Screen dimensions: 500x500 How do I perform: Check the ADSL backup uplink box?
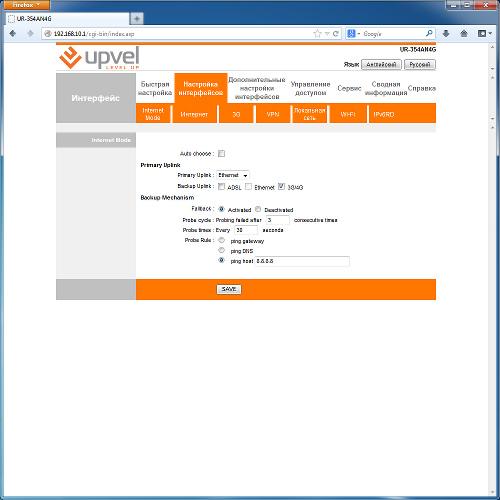221,187
